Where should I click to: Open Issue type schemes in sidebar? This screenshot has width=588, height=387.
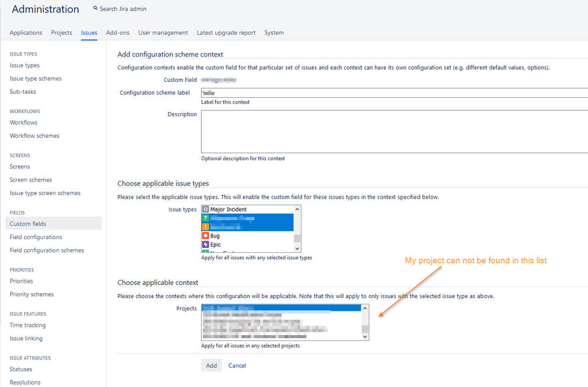pyautogui.click(x=36, y=78)
